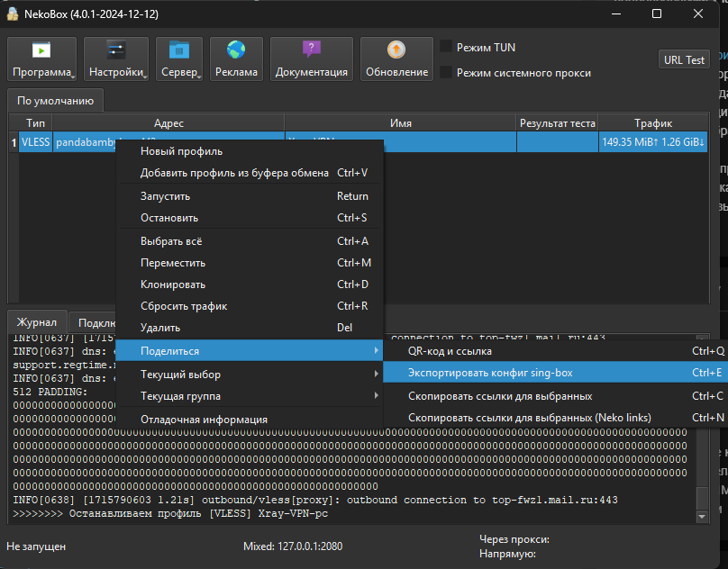The image size is (728, 569).
Task: Expand the Поделиться submenu
Action: 250,351
